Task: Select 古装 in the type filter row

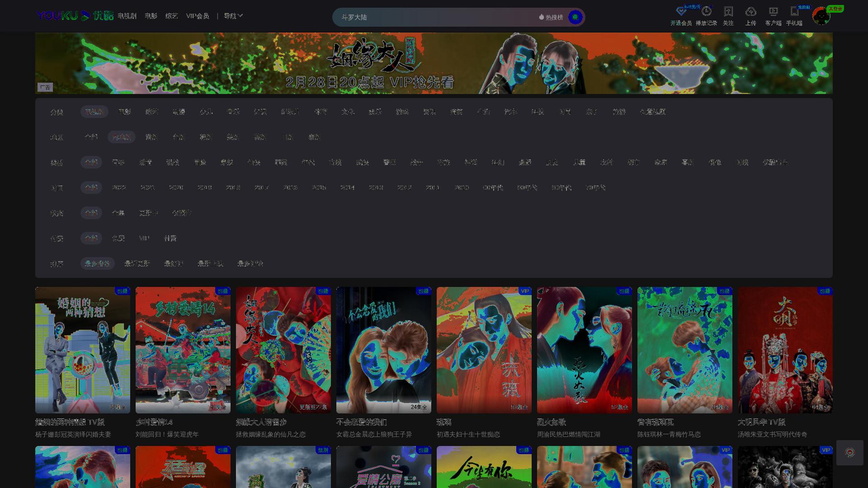Action: pos(335,162)
